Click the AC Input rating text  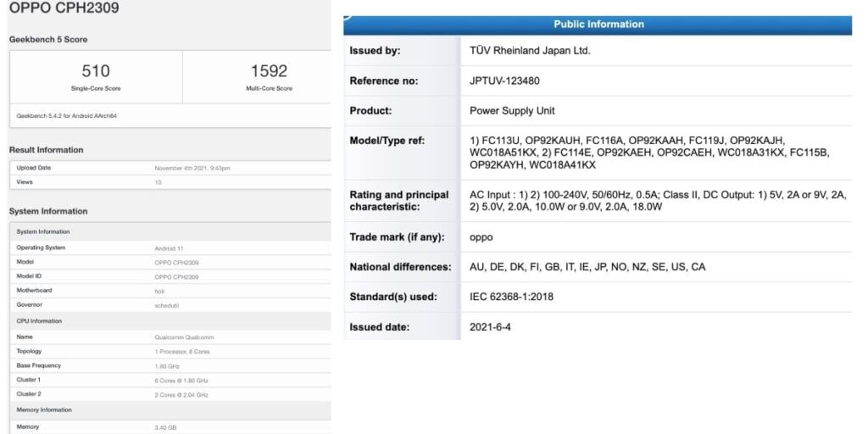click(658, 201)
